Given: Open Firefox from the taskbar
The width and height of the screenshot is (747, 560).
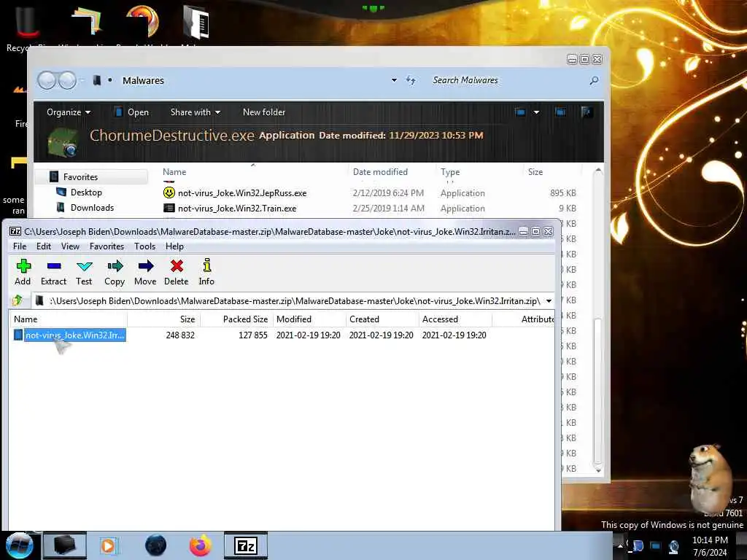Looking at the screenshot, I should (x=201, y=545).
